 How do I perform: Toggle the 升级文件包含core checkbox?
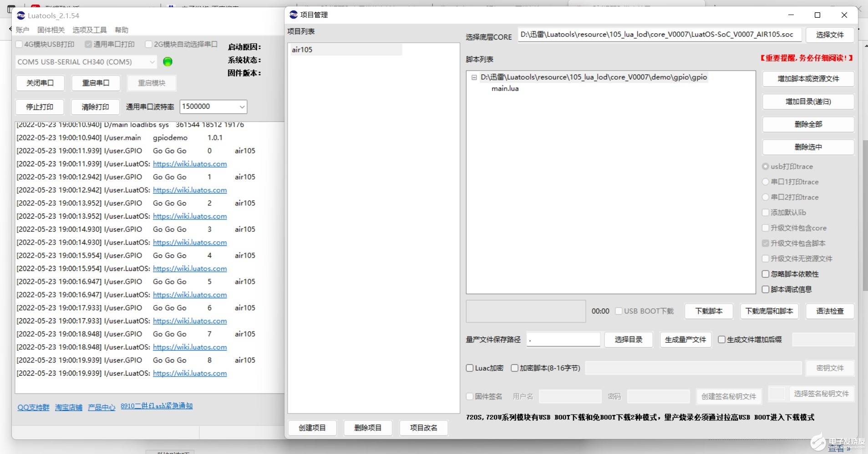(x=766, y=228)
